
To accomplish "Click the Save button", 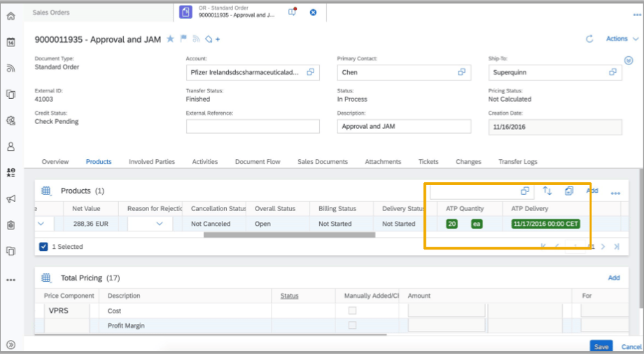I will (x=601, y=346).
